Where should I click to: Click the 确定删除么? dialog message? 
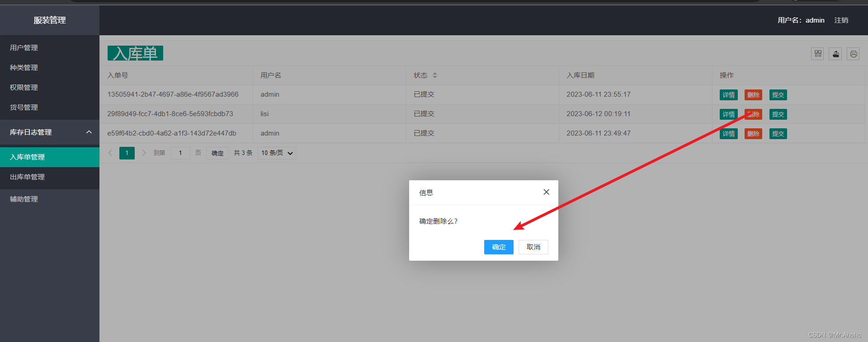(x=439, y=221)
